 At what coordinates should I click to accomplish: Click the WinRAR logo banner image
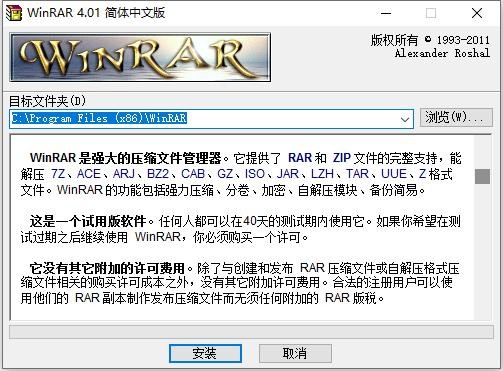pyautogui.click(x=140, y=57)
